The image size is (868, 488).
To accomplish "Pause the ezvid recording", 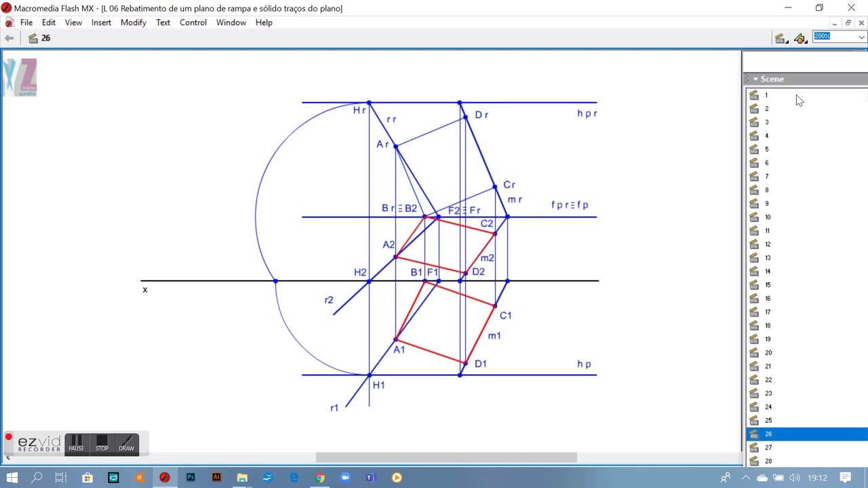I will (x=77, y=444).
